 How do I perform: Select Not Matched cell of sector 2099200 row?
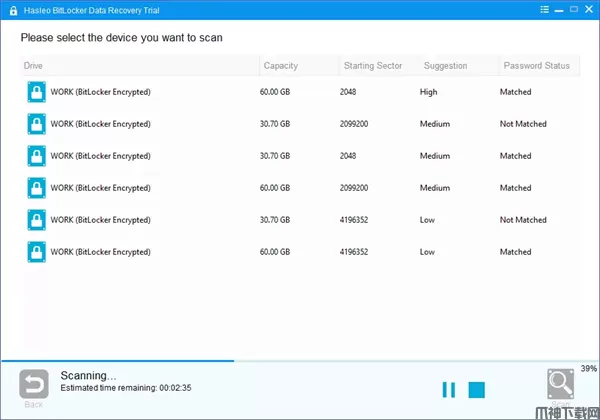tap(523, 124)
